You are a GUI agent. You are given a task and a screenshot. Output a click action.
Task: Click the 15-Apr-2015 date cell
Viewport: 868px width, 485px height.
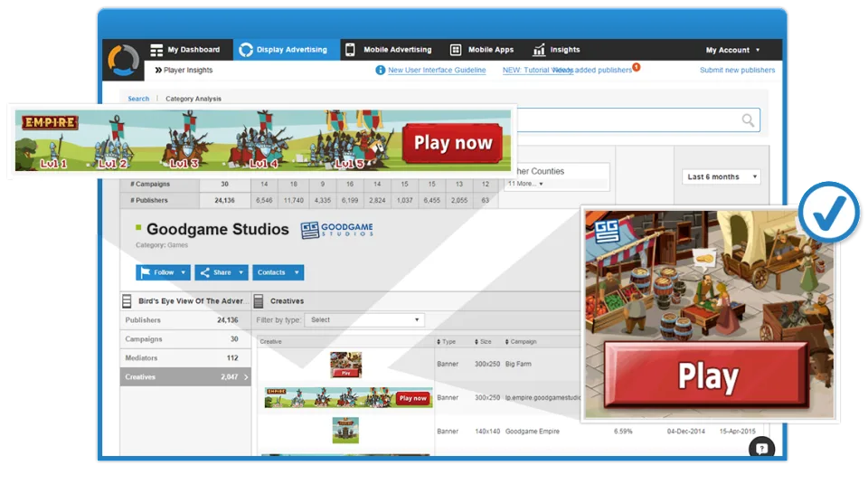738,432
